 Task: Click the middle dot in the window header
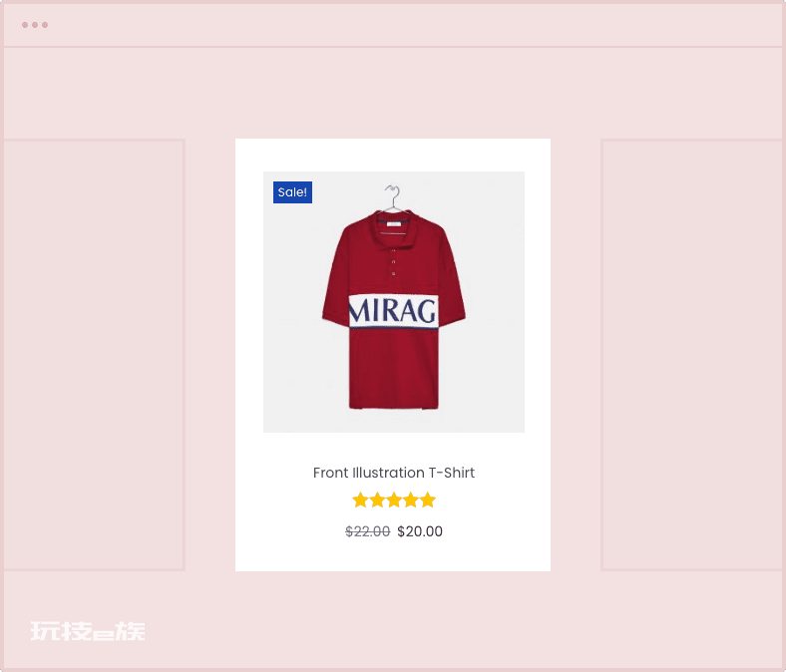click(x=35, y=25)
